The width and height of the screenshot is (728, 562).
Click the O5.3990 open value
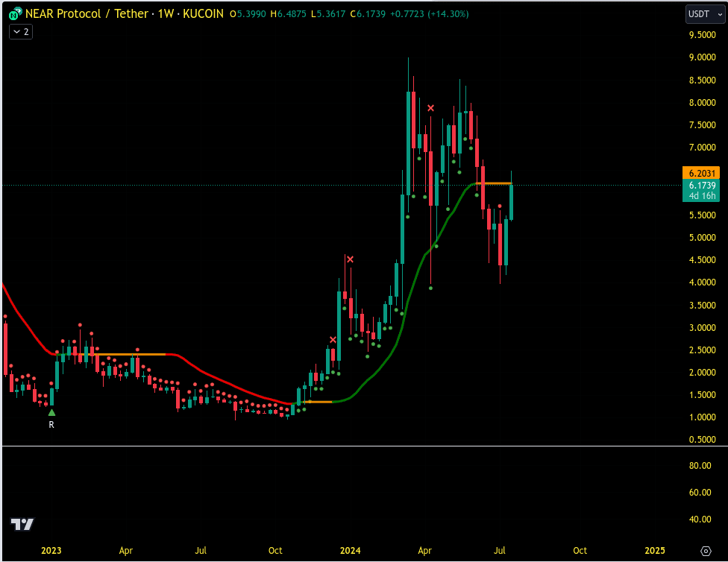[x=248, y=14]
